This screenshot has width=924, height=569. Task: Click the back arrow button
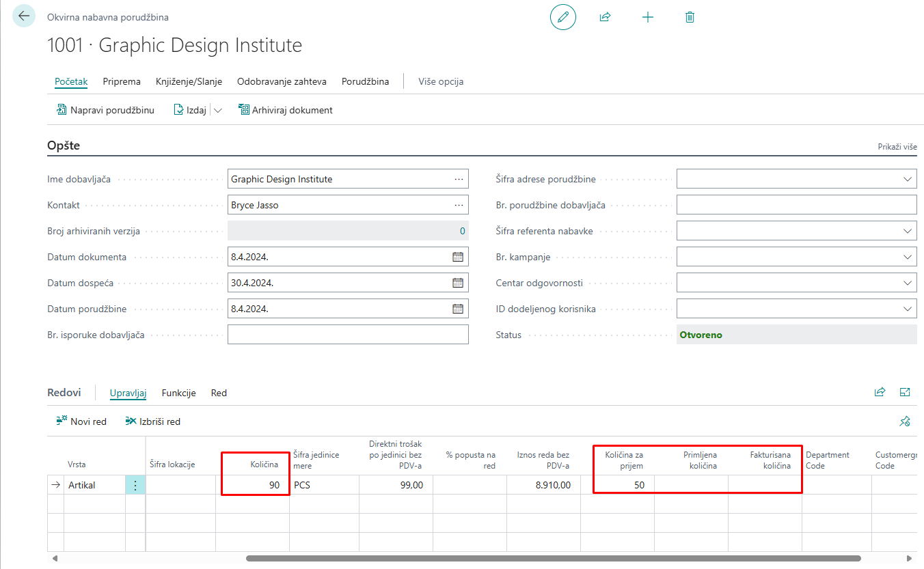(x=24, y=16)
